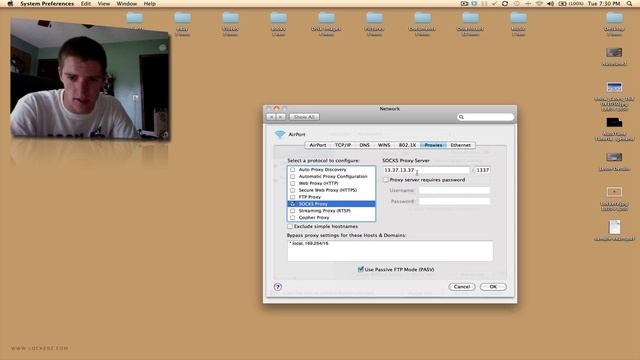Enable FTP Proxy checkbox

pos(292,197)
